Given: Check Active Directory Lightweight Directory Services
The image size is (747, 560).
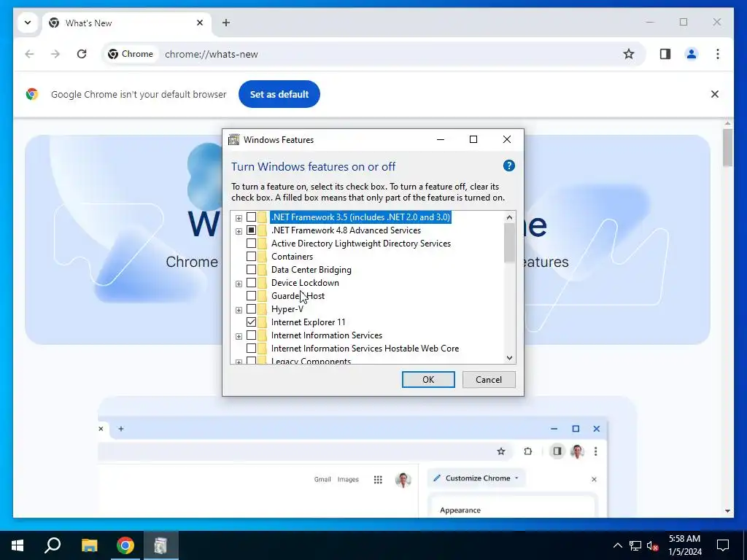Looking at the screenshot, I should [x=251, y=244].
